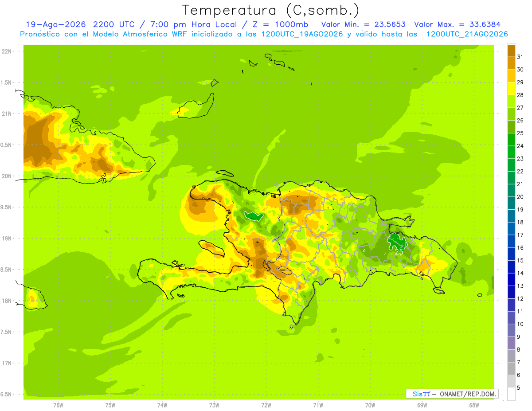Click legend swatch between 20 and 21
The height and width of the screenshot is (411, 532).
[511, 191]
